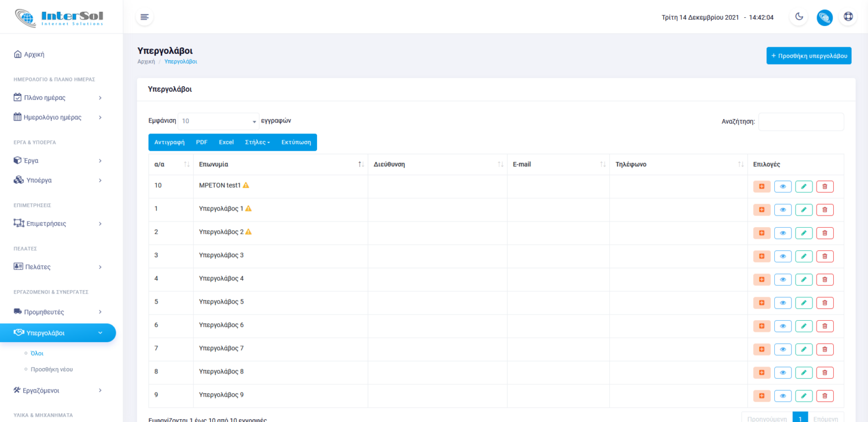Edit Υπεργολάβος 3 using the pencil icon
Screen dimensions: 868x422
point(804,256)
